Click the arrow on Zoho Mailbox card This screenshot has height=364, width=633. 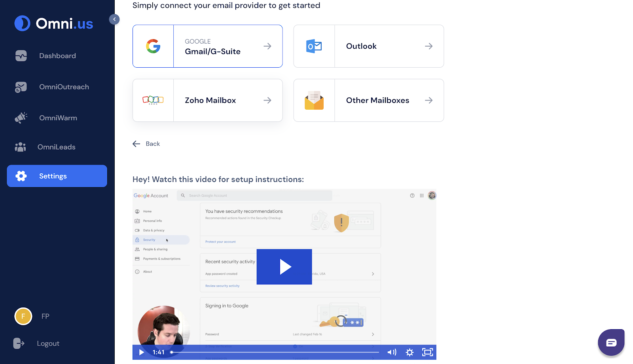coord(267,100)
